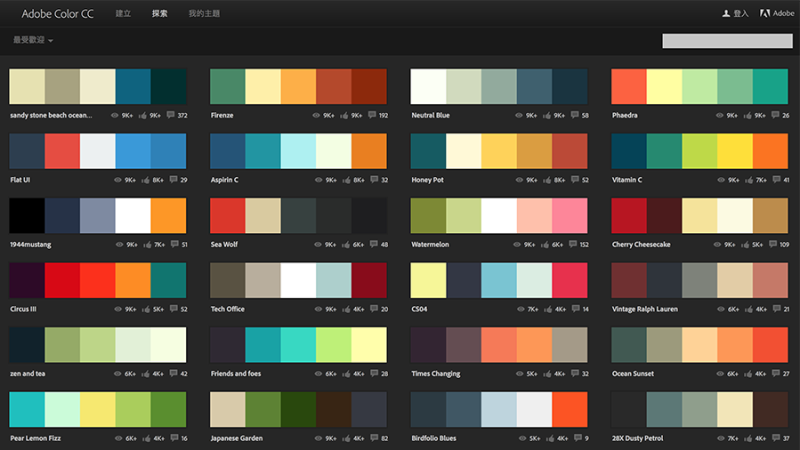Click the views eye icon for Neutral Blue
This screenshot has height=450, width=800.
(520, 115)
